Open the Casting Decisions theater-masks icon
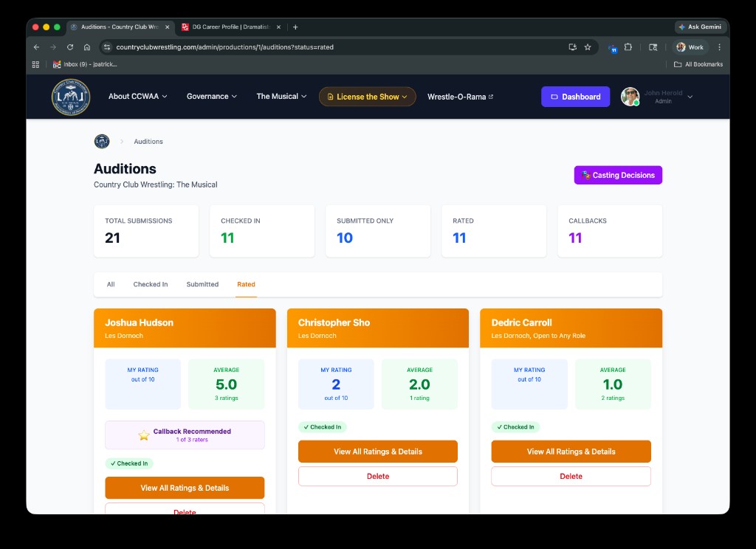 [x=587, y=175]
